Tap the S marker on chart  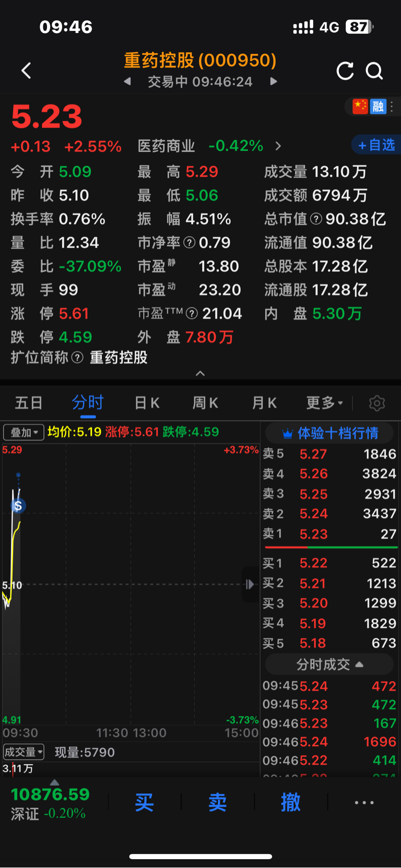(18, 505)
